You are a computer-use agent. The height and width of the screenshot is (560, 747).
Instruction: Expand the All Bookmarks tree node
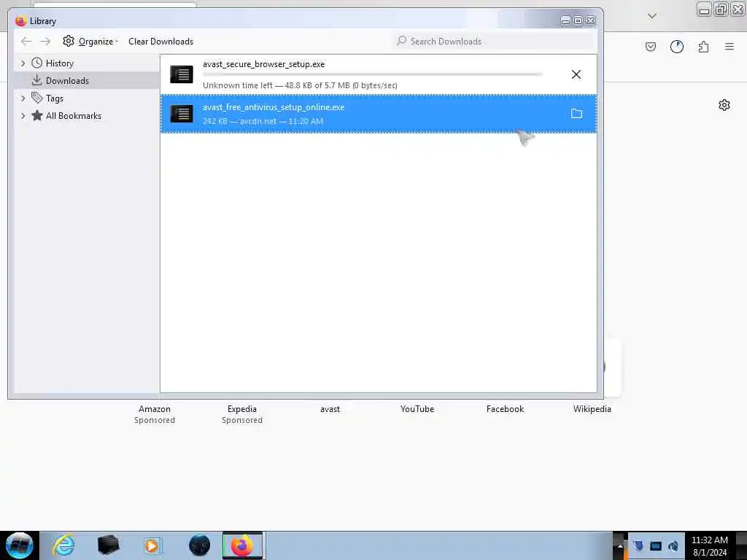23,116
